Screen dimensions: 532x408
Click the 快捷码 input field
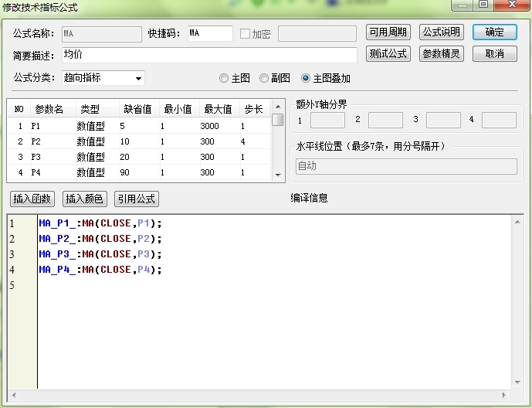pos(209,33)
